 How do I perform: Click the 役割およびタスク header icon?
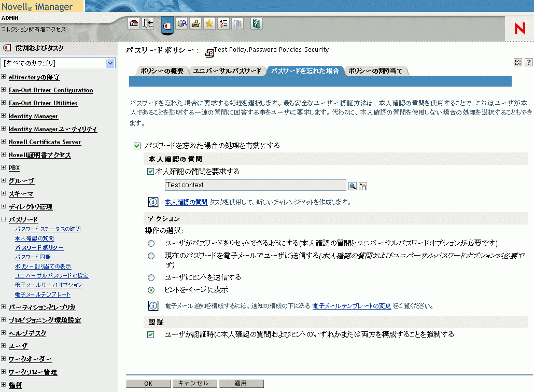(7, 48)
